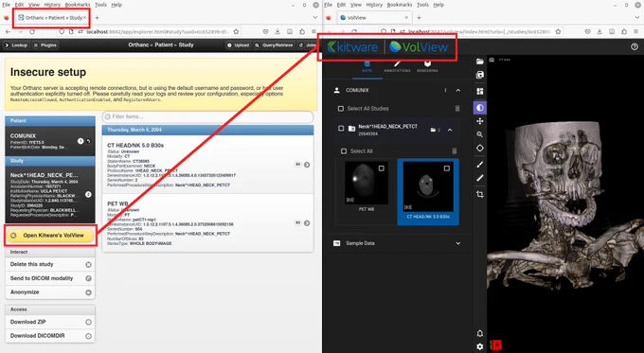Open extensions icon in VolView browser window
The image size is (644, 353).
(624, 31)
